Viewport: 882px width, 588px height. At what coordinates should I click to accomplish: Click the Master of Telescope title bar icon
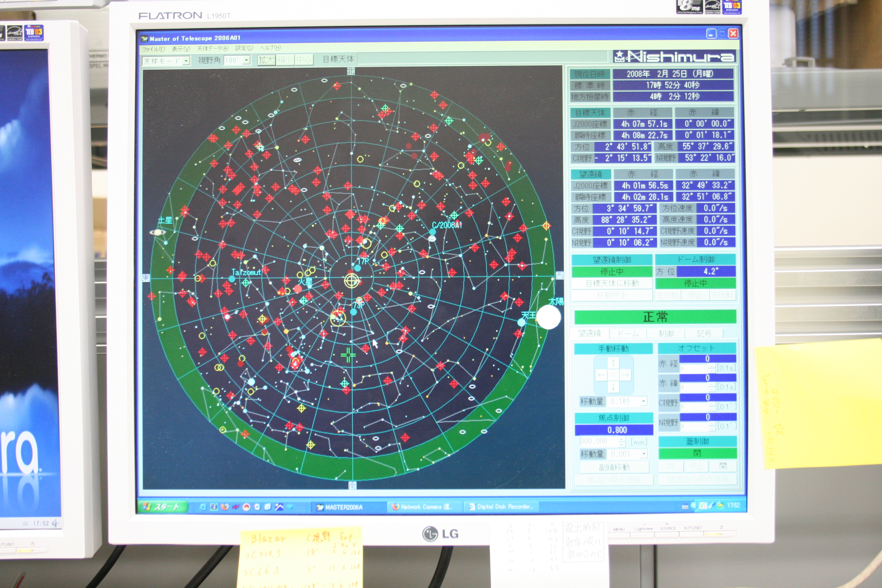[144, 39]
